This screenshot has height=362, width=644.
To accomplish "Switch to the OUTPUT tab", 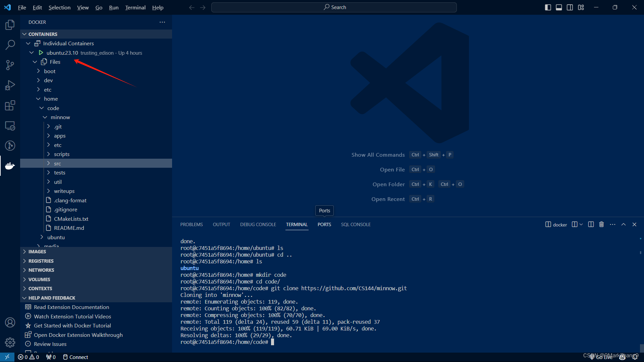I will pyautogui.click(x=221, y=224).
